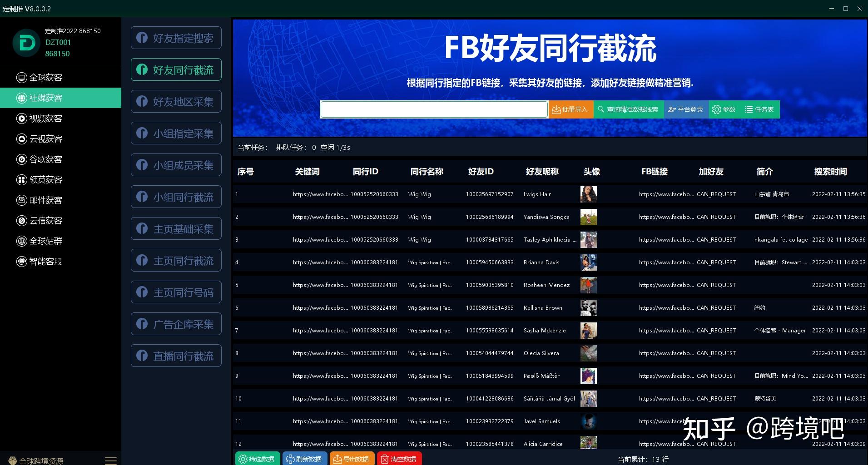This screenshot has height=465, width=868.
Task: Click 刷新数据 refresh data button
Action: pyautogui.click(x=305, y=459)
